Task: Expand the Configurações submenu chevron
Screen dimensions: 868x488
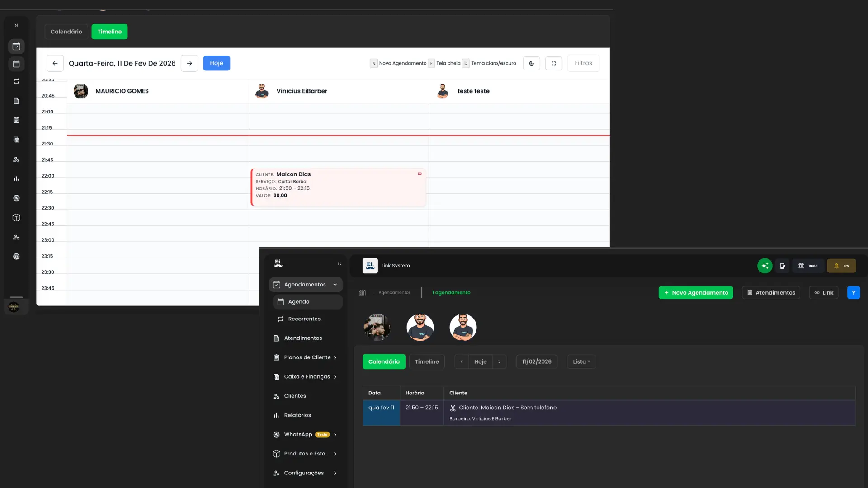Action: [335, 473]
